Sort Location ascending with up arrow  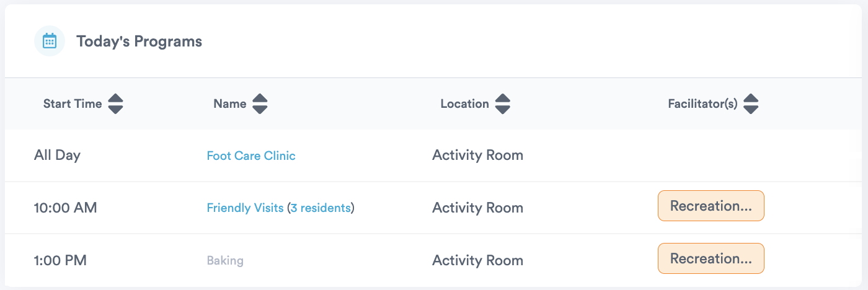502,99
